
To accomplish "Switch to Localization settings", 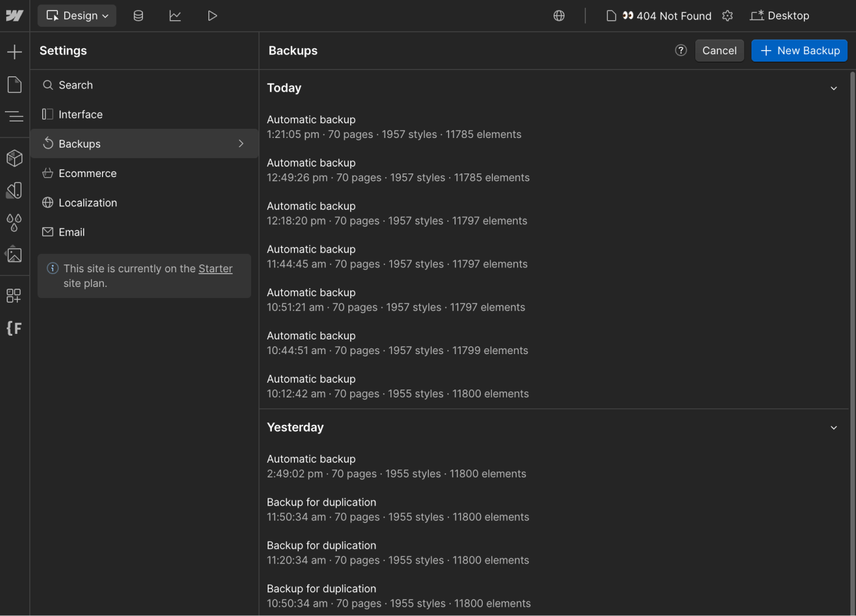I will pyautogui.click(x=88, y=202).
